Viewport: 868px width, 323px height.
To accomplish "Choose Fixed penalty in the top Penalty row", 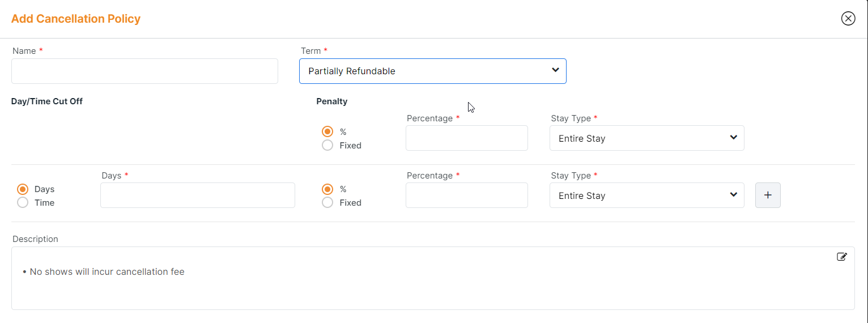I will point(327,146).
